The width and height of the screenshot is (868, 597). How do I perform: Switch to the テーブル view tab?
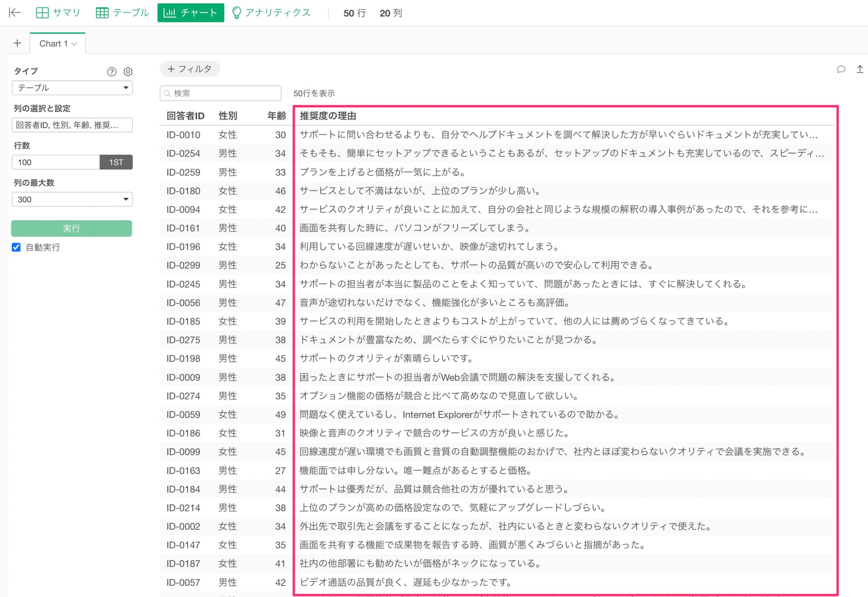(122, 13)
